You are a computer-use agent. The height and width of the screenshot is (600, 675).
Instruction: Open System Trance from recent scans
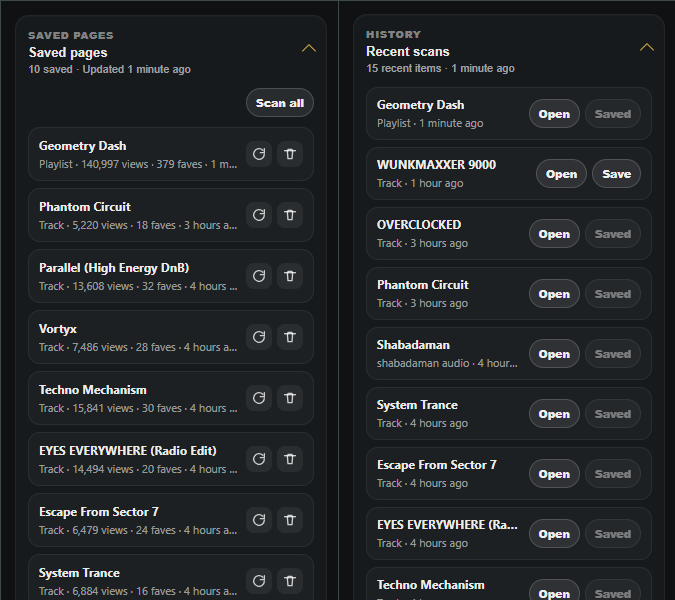pos(554,414)
